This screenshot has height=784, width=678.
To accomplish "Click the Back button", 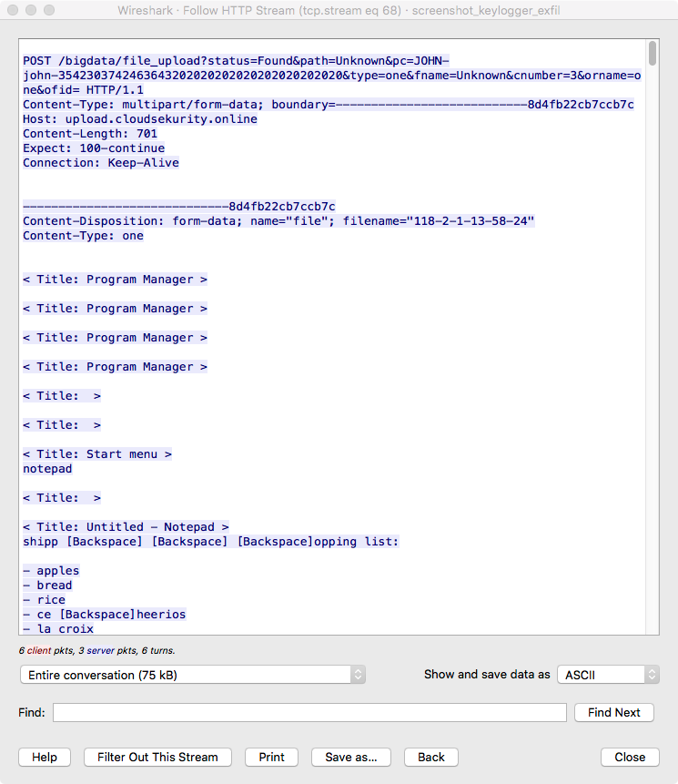I will pos(431,757).
